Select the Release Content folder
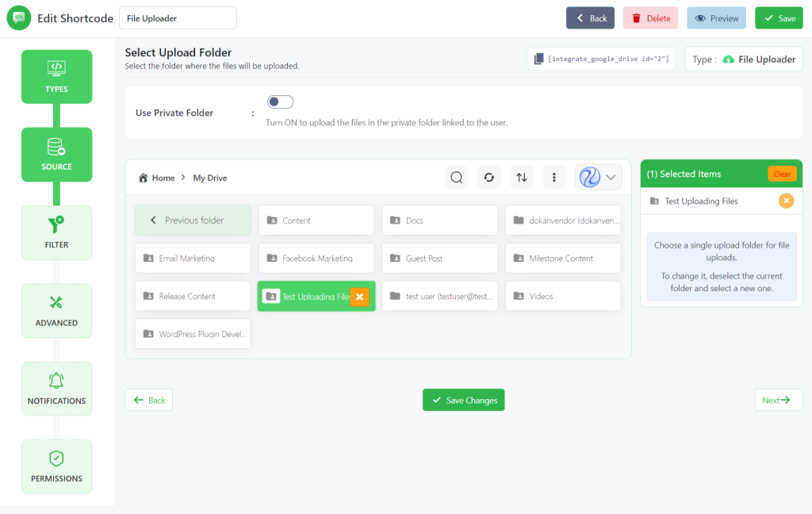The image size is (812, 514). (x=193, y=296)
